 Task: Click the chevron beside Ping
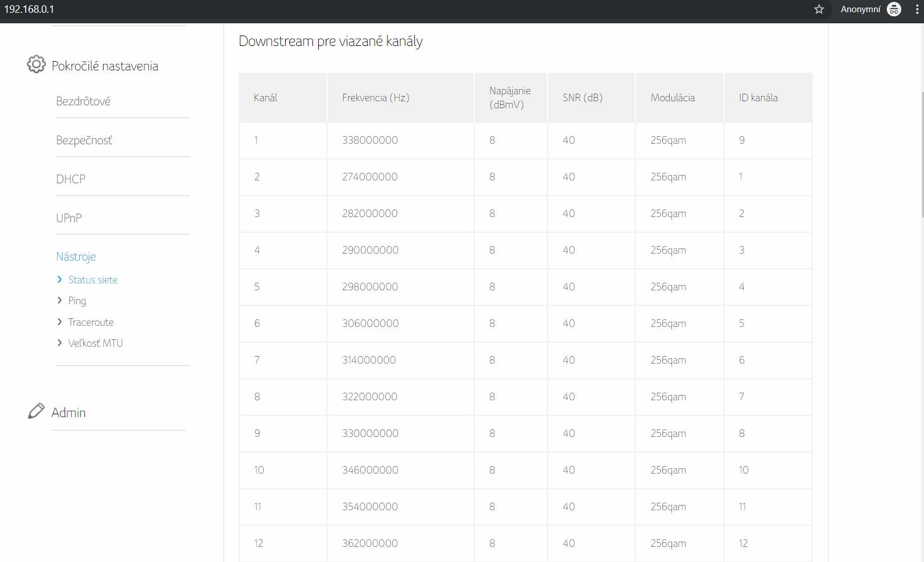[59, 301]
